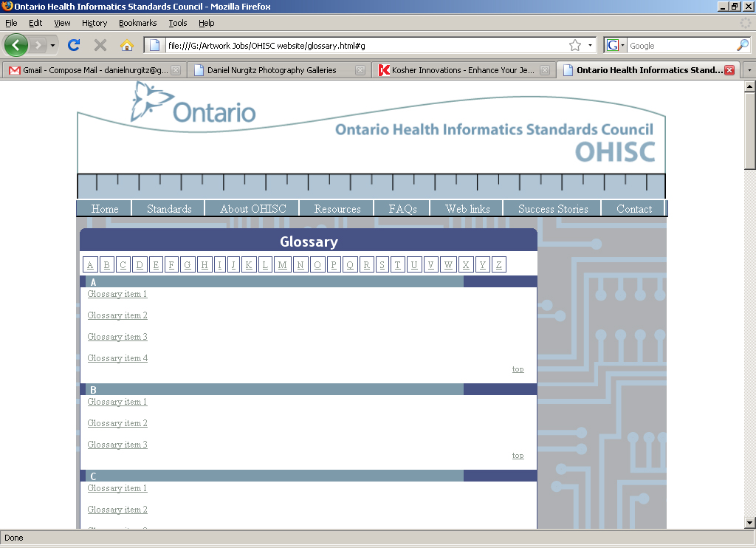Jump to glossary letter S

pyautogui.click(x=382, y=265)
